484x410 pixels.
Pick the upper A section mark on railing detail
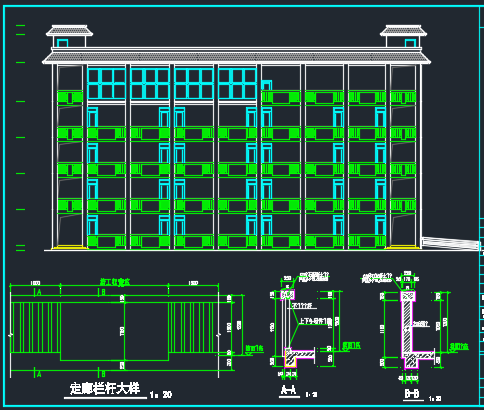point(39,292)
